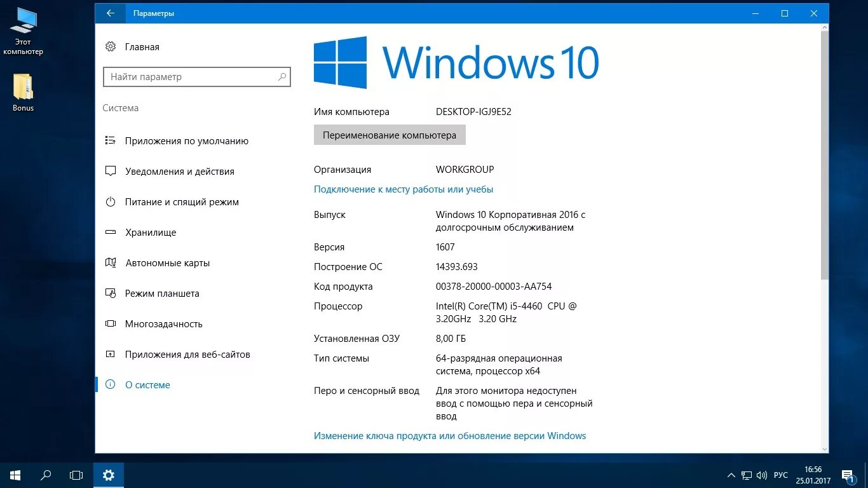Click the Intel Core i5-4460 processor text

[506, 313]
